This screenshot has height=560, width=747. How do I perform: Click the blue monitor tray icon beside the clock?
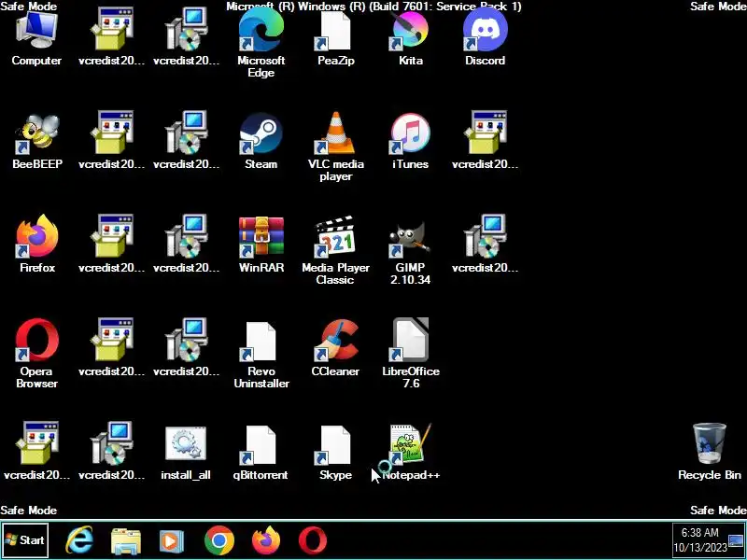(x=736, y=541)
